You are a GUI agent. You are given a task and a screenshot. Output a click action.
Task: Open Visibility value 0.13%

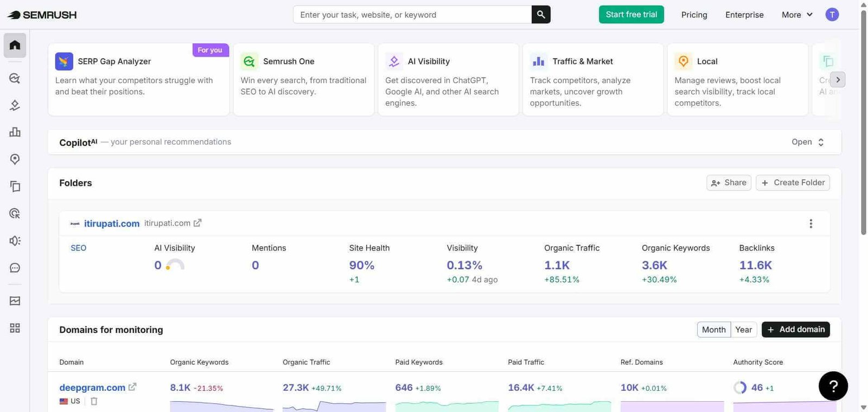click(x=464, y=265)
